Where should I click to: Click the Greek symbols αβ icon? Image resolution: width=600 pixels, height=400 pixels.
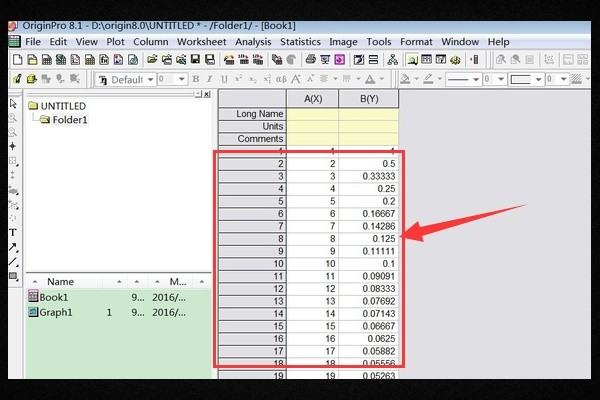pyautogui.click(x=281, y=79)
